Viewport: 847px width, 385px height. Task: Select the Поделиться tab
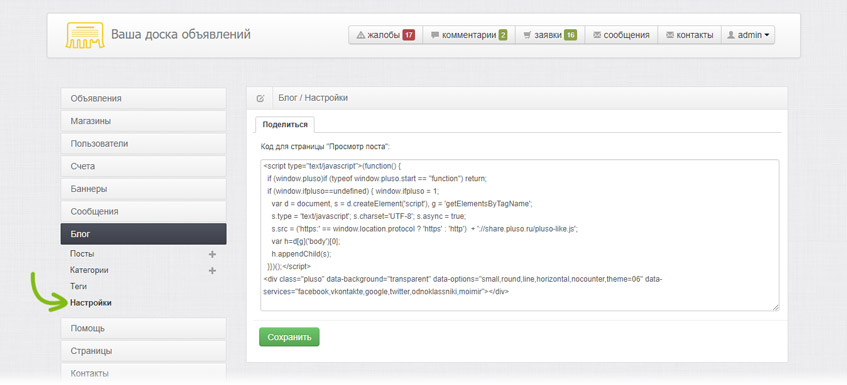click(x=285, y=124)
